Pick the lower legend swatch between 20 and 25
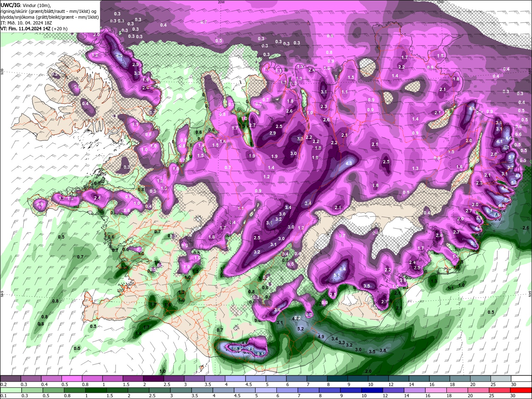The width and height of the screenshot is (532, 399). (479, 390)
